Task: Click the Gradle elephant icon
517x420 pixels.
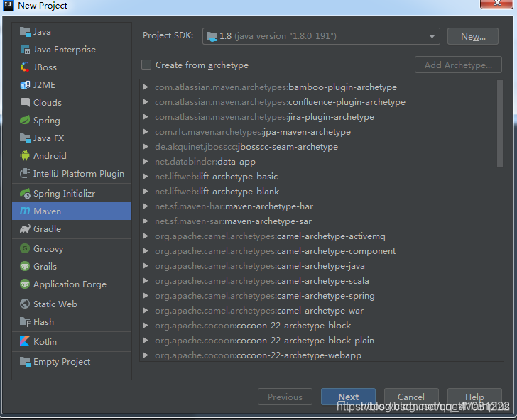Action: tap(25, 229)
